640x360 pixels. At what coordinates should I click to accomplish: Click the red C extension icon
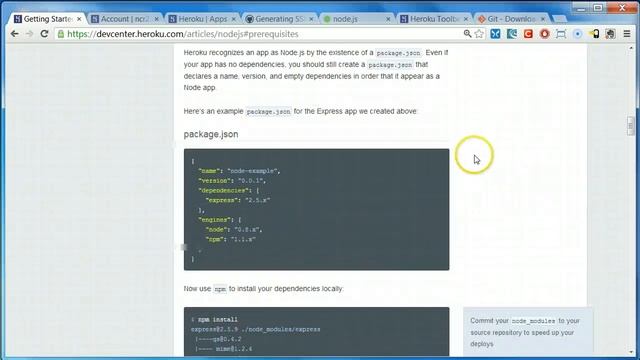coord(528,34)
